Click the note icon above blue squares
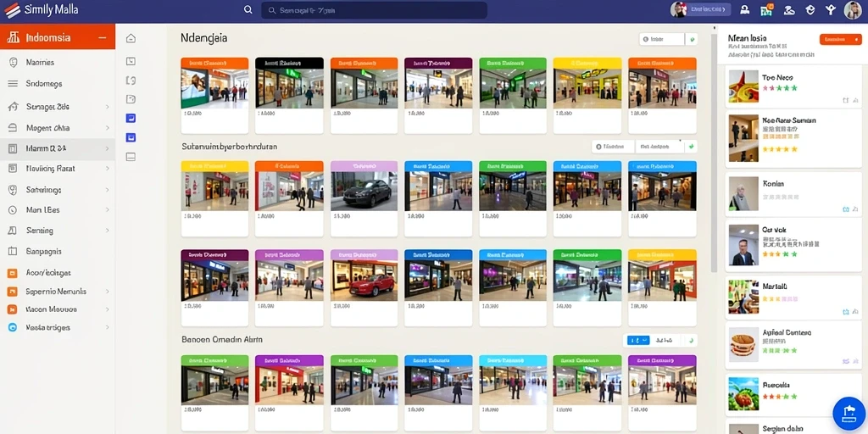The width and height of the screenshot is (868, 434). (131, 99)
